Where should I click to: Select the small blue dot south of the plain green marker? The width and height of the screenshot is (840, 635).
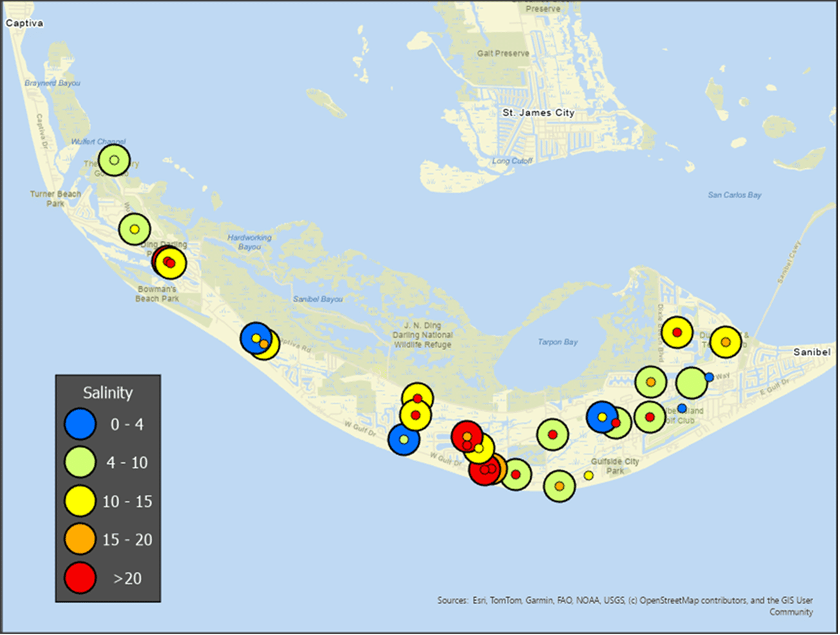pyautogui.click(x=682, y=408)
